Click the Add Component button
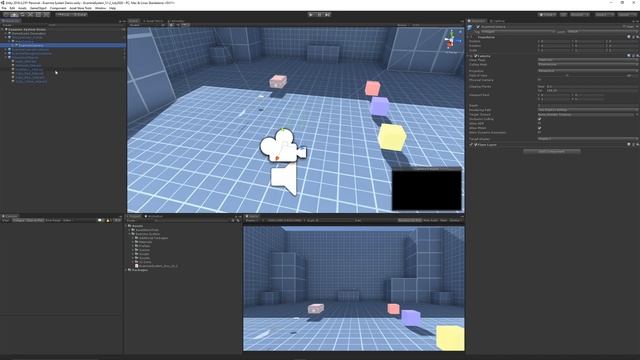This screenshot has width=640, height=360. tap(552, 151)
